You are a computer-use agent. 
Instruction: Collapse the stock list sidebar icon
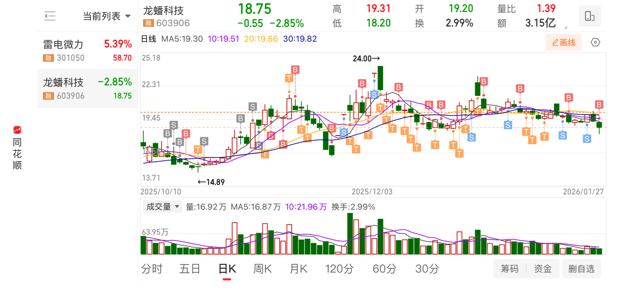point(50,16)
